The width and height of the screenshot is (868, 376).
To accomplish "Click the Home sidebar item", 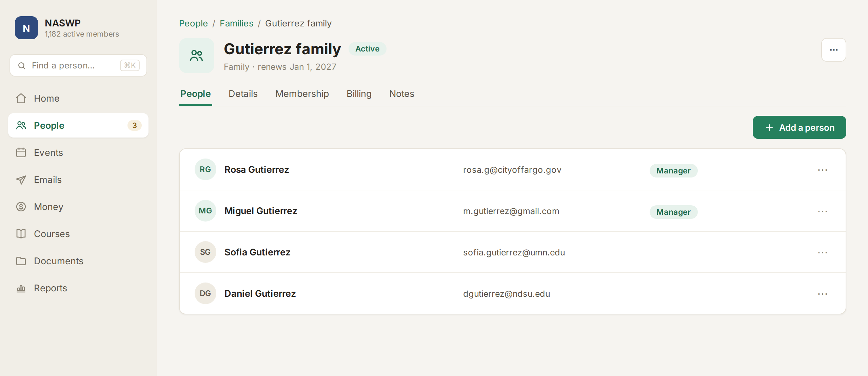I will [x=78, y=98].
